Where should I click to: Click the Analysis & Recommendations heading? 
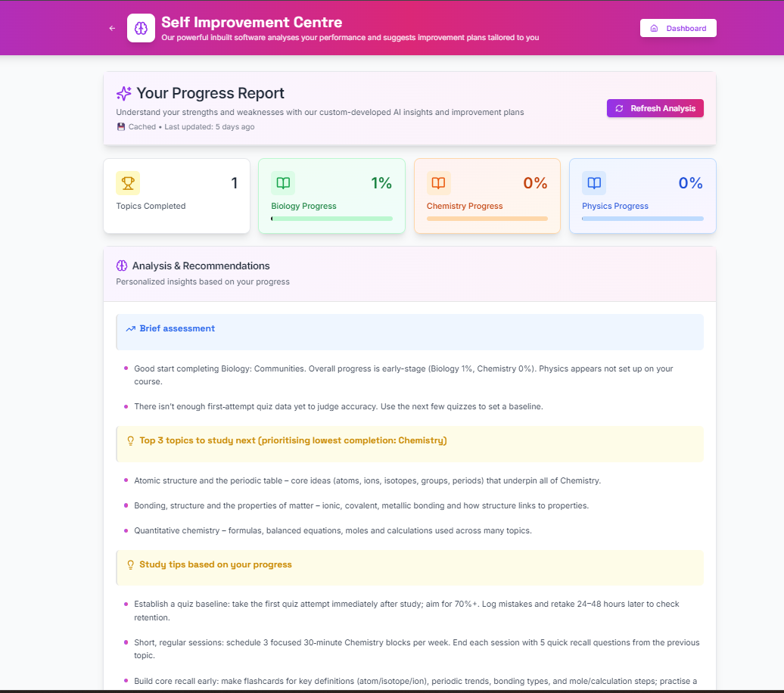click(201, 266)
